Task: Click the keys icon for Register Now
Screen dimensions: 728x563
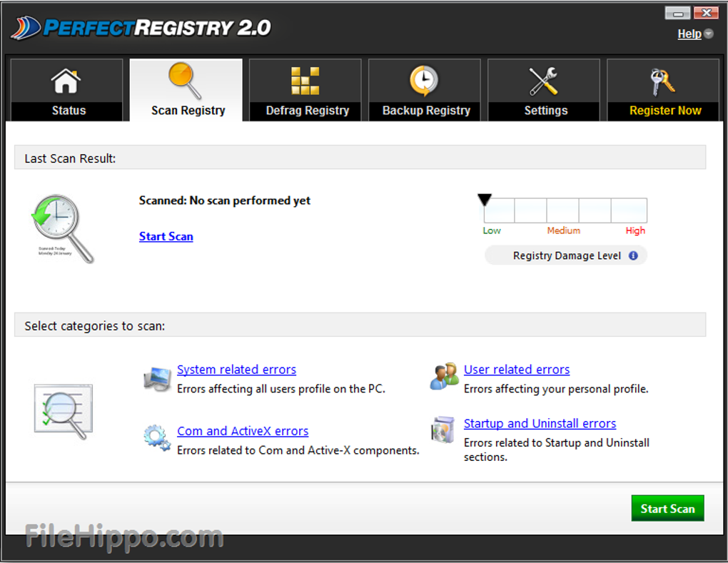Action: [x=662, y=82]
